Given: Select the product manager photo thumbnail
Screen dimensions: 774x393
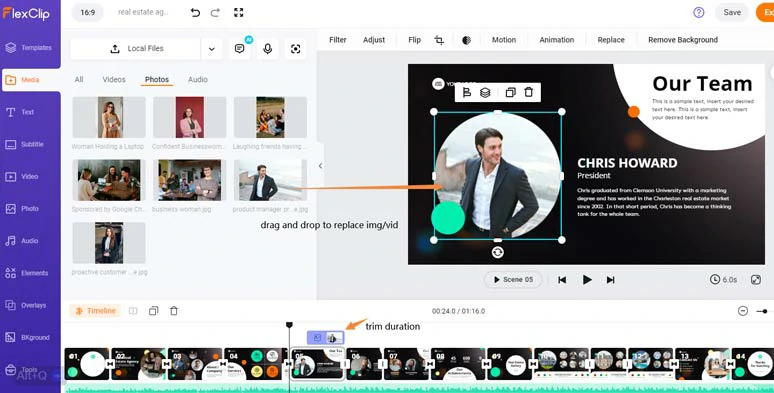Looking at the screenshot, I should click(271, 180).
